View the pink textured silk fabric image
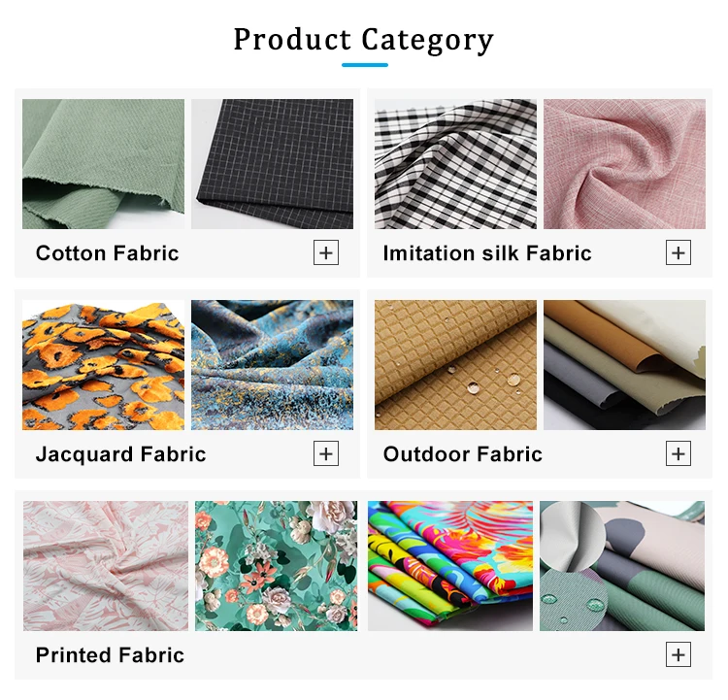This screenshot has height=700, width=728. (x=624, y=164)
